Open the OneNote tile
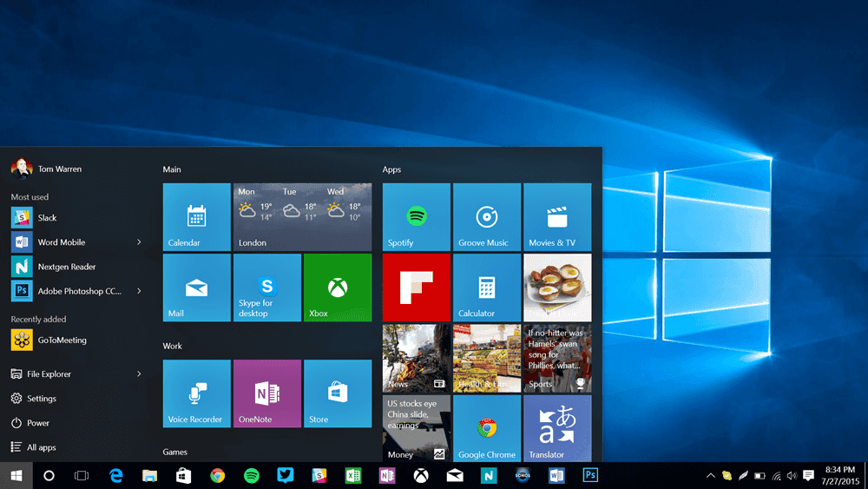868x489 pixels. pos(267,393)
